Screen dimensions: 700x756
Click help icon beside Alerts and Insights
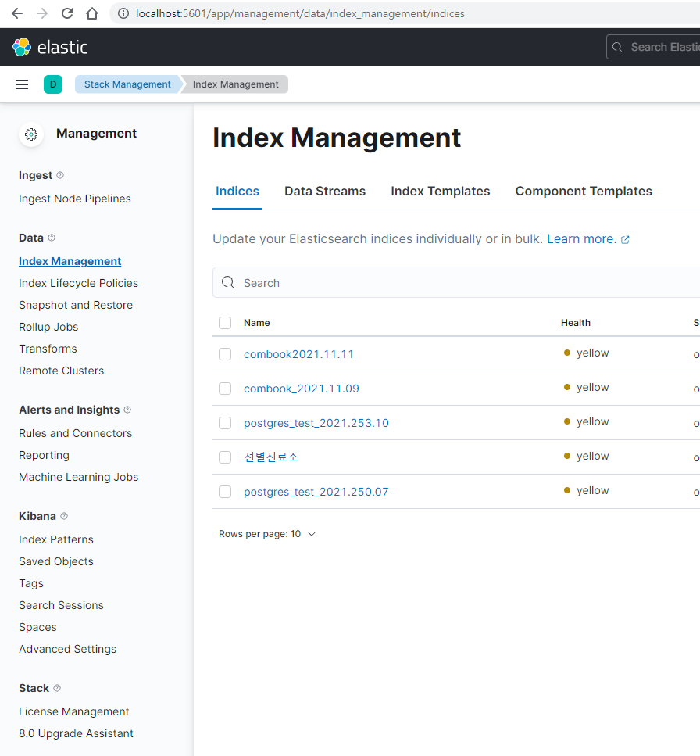point(127,410)
